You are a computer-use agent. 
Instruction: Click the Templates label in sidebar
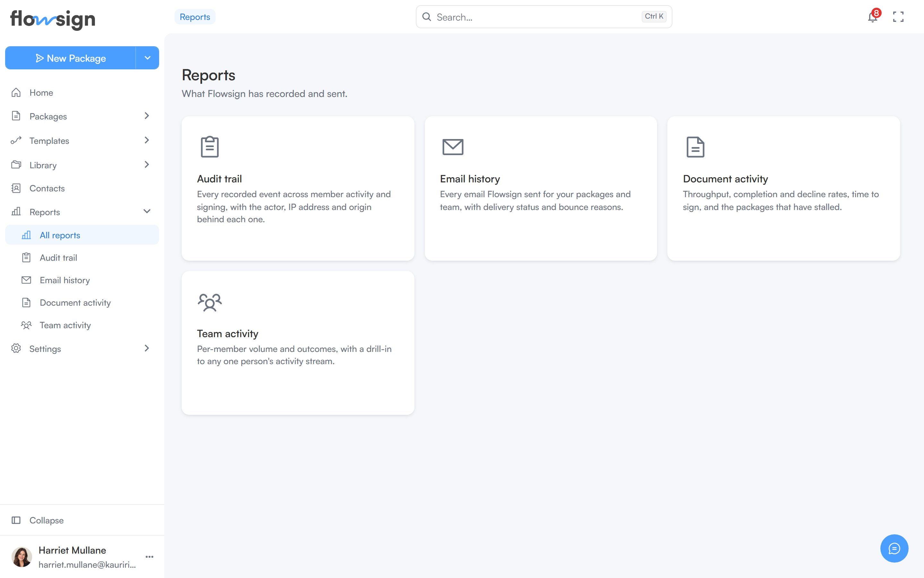pyautogui.click(x=49, y=141)
